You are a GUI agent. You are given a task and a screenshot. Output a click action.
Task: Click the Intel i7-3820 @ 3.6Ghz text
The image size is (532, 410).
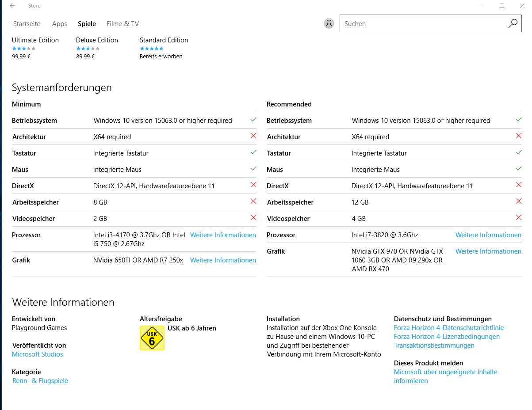point(385,235)
